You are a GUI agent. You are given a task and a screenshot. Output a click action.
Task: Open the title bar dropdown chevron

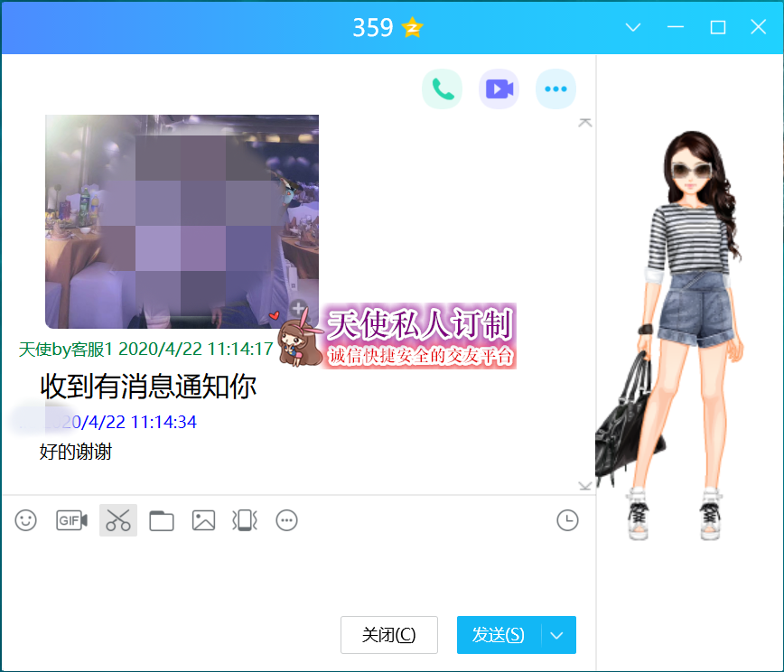click(x=633, y=28)
